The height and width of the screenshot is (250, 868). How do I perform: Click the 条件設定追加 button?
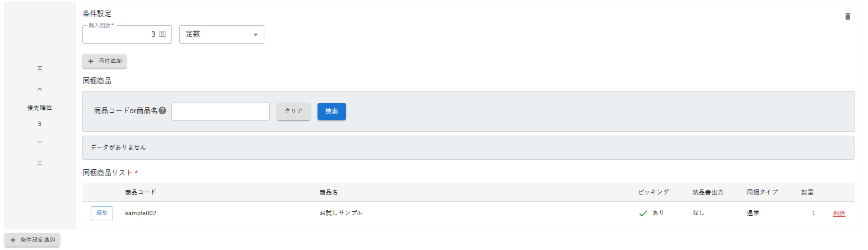[x=32, y=240]
